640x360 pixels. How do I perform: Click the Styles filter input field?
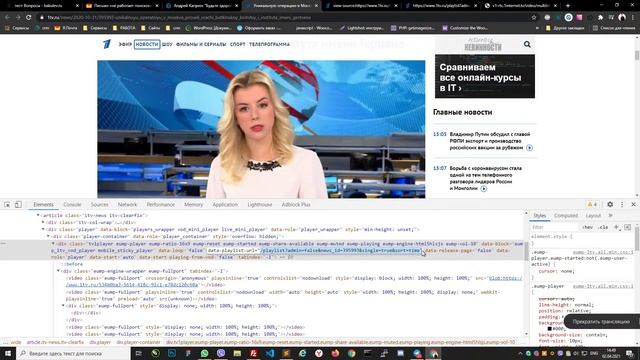[x=555, y=227]
